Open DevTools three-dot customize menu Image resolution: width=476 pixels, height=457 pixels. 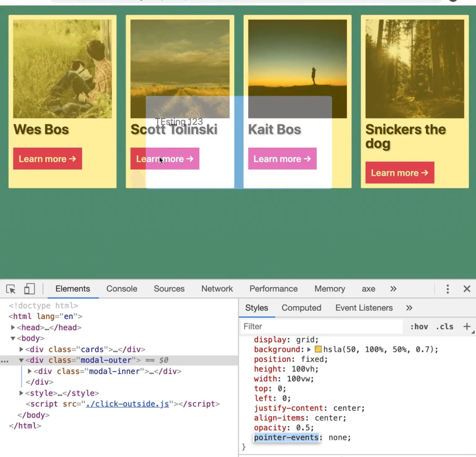pos(447,289)
